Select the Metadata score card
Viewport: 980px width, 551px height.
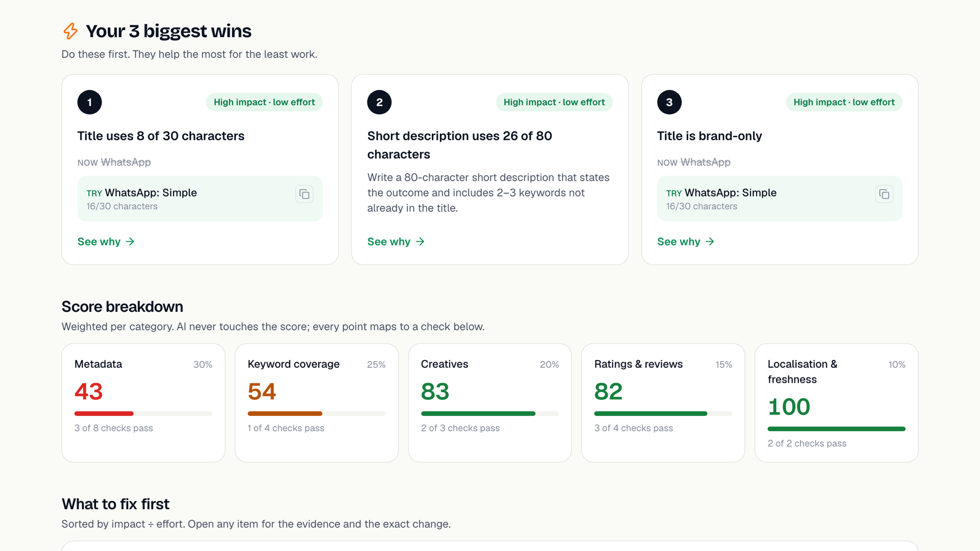coord(143,403)
